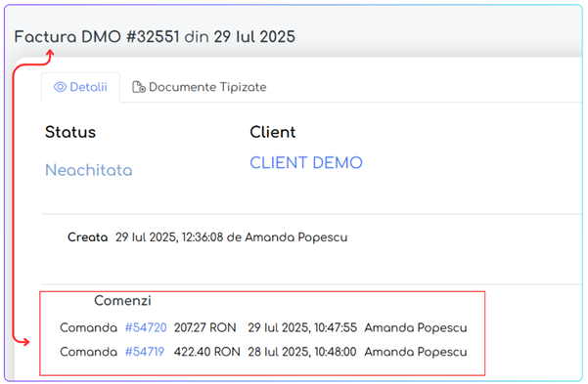The width and height of the screenshot is (588, 384).
Task: Click date 29 Iul 2025, 10:47:55
Action: (302, 327)
